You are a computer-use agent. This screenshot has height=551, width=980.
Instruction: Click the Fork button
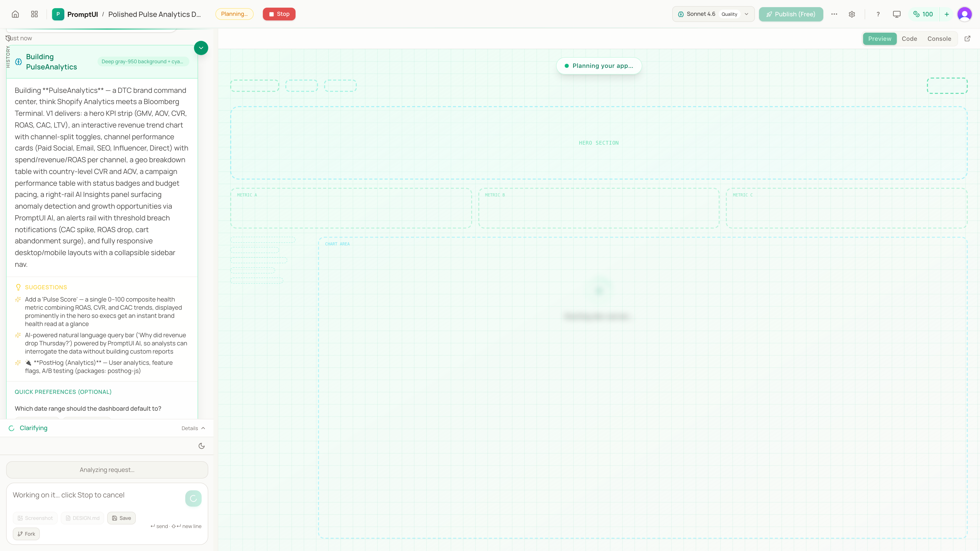click(x=26, y=534)
